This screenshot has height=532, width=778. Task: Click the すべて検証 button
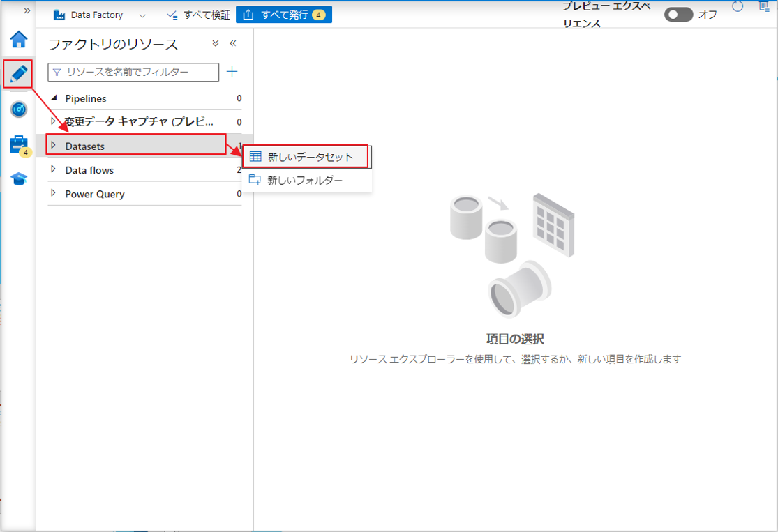pos(199,15)
